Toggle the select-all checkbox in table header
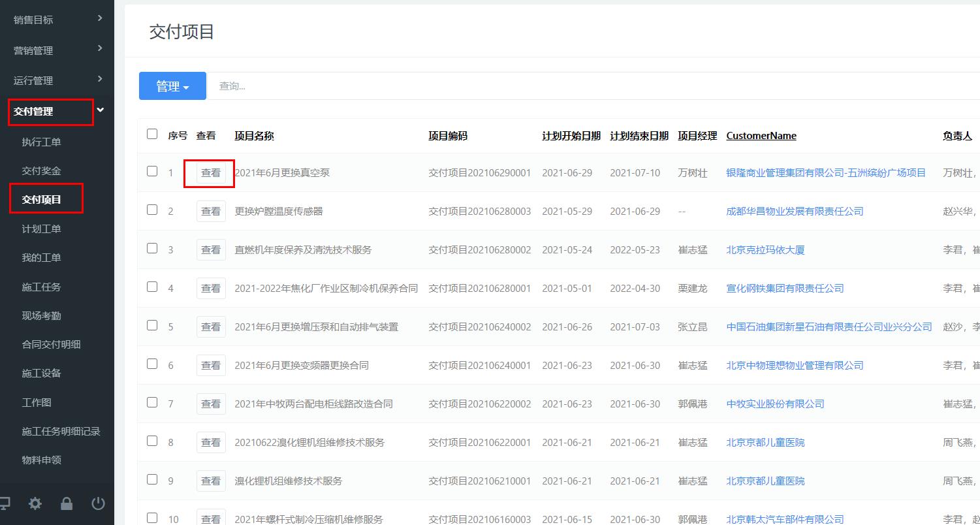The image size is (980, 525). point(152,135)
